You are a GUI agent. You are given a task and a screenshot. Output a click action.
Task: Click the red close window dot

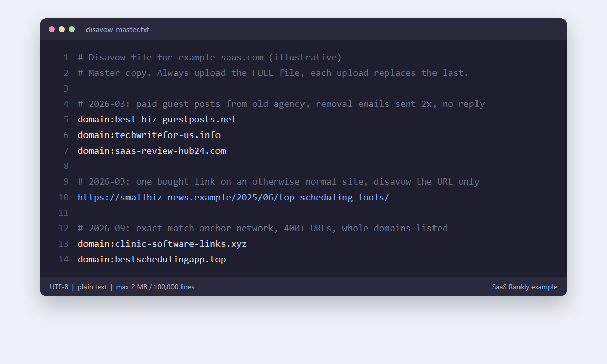[52, 29]
